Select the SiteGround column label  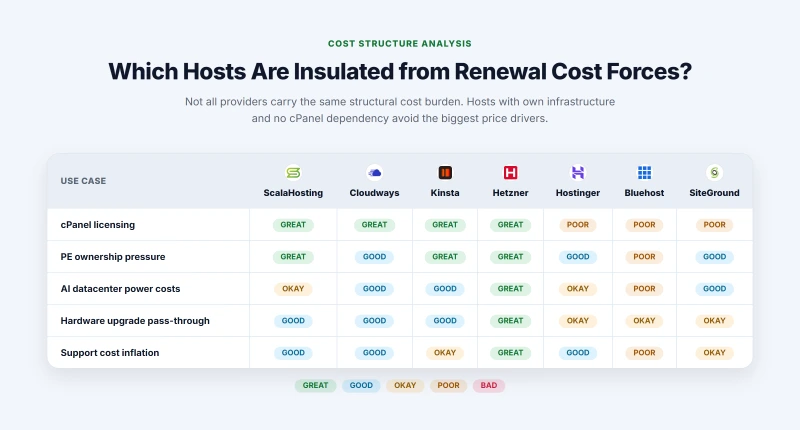tap(714, 193)
